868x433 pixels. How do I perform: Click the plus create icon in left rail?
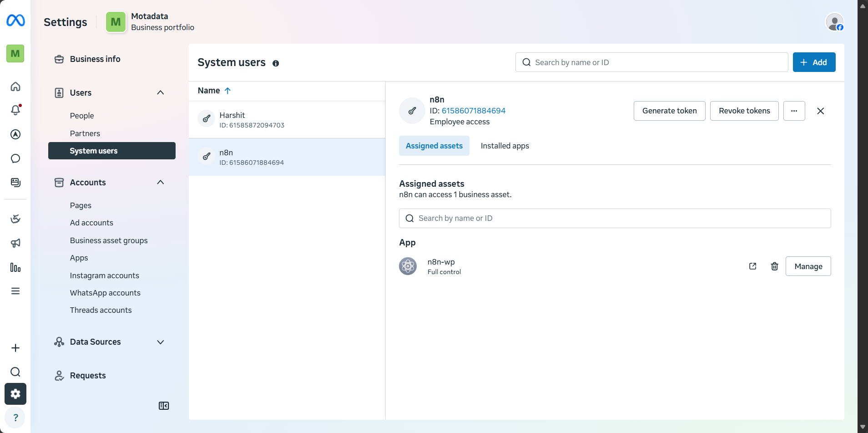click(x=15, y=348)
